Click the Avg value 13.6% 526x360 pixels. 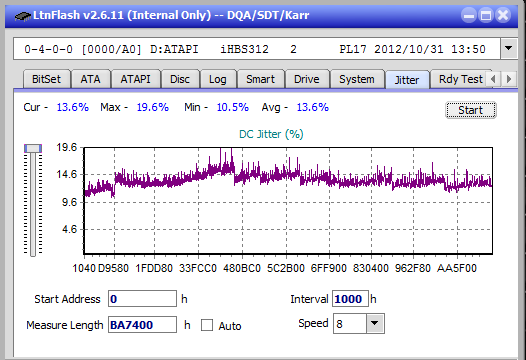[313, 107]
